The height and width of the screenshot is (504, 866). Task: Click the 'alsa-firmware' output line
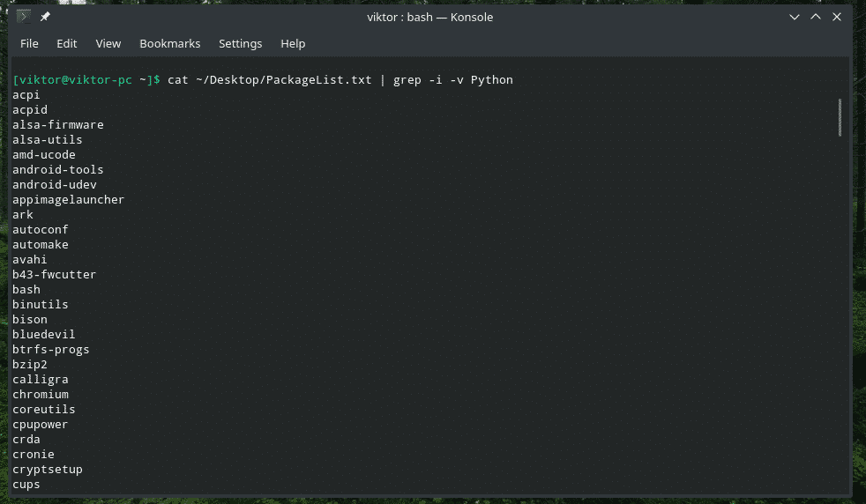[x=58, y=125]
